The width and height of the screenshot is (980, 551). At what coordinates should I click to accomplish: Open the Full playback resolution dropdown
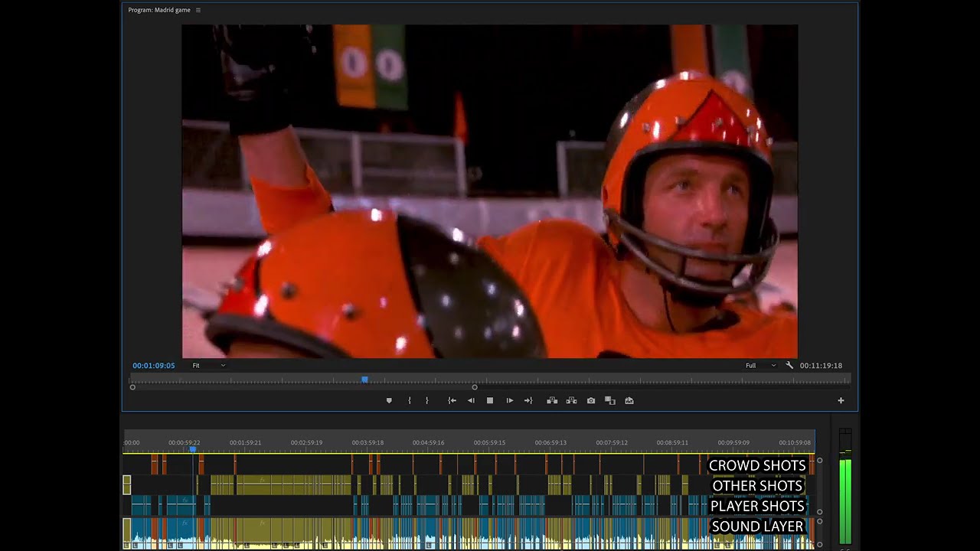tap(761, 366)
